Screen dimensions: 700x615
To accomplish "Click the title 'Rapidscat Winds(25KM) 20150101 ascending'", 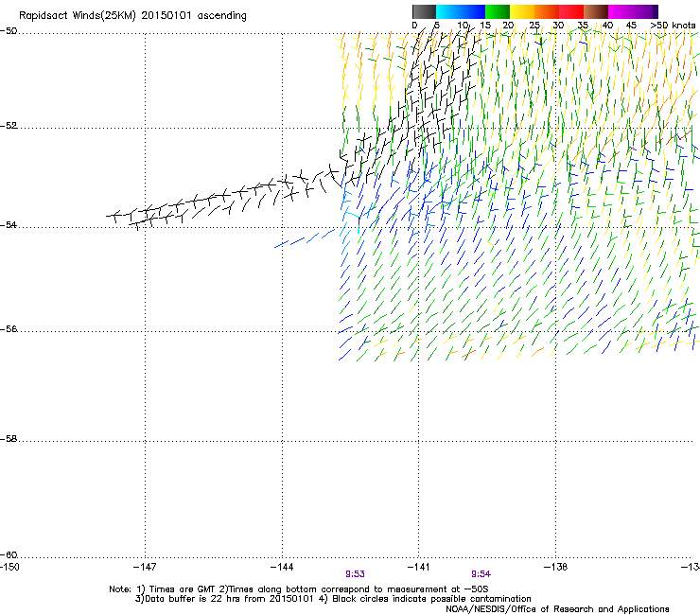I will [132, 16].
